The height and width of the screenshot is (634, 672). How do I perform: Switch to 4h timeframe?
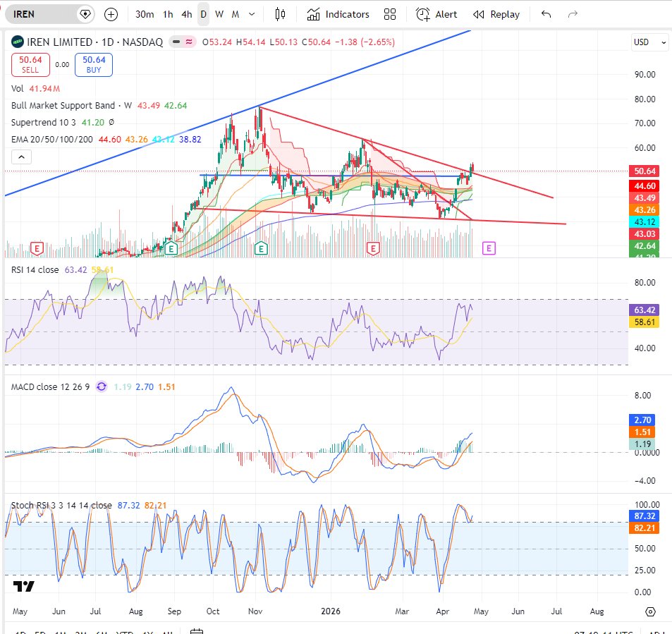coord(186,14)
